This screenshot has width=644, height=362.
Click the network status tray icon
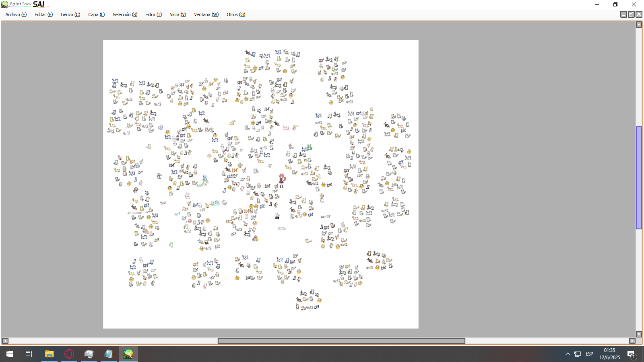coord(578,354)
